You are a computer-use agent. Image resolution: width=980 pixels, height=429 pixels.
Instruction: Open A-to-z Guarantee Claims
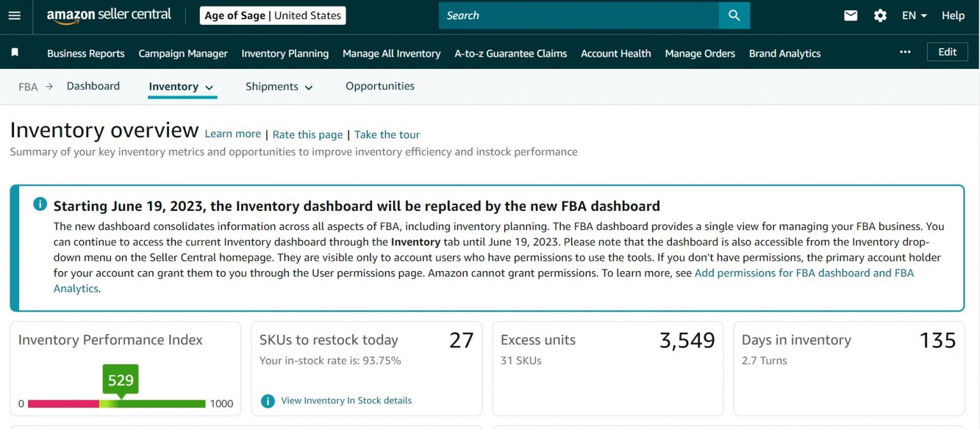510,54
